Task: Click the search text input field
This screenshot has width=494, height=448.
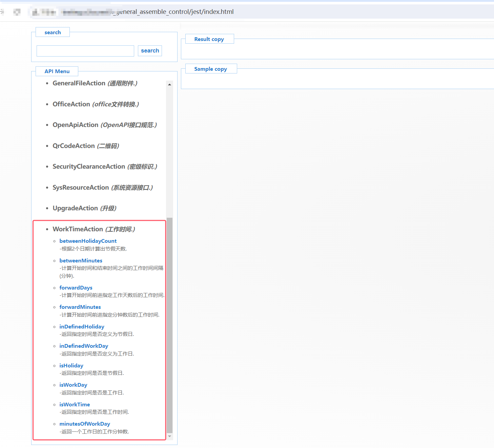Action: tap(85, 51)
